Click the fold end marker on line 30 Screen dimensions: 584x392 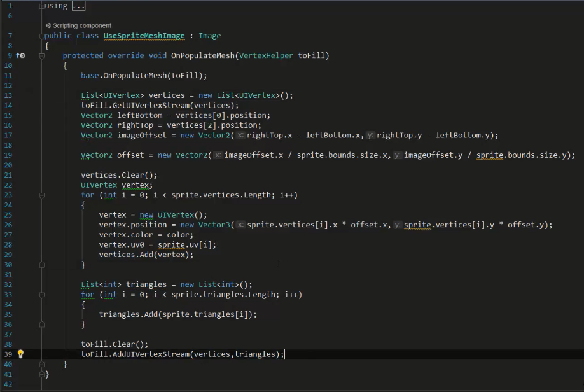point(42,265)
